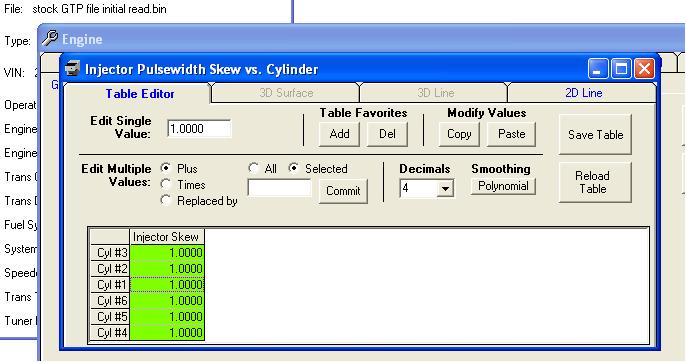This screenshot has height=362, width=686.
Task: Select the Cyl #1 skew value cell
Action: pyautogui.click(x=167, y=285)
